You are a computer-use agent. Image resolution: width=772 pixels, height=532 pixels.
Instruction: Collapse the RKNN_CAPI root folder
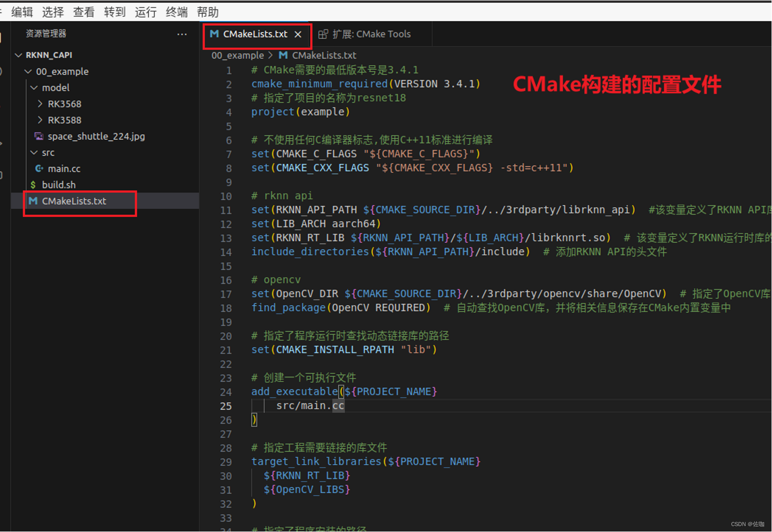pos(19,55)
